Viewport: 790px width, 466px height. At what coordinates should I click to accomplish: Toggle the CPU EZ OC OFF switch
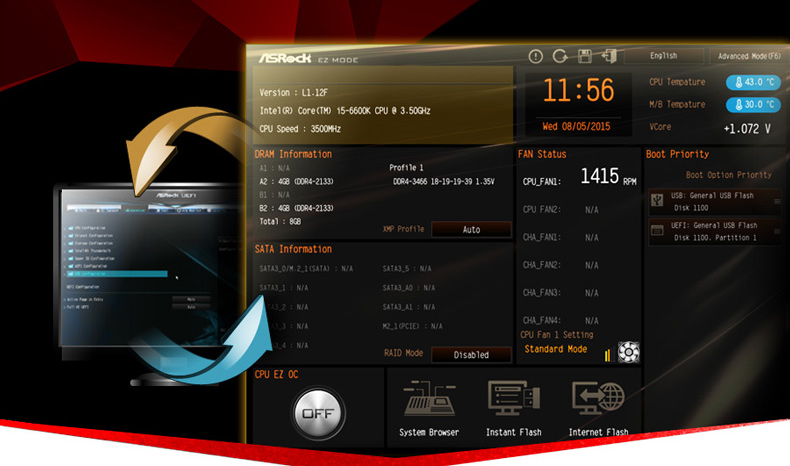[319, 412]
